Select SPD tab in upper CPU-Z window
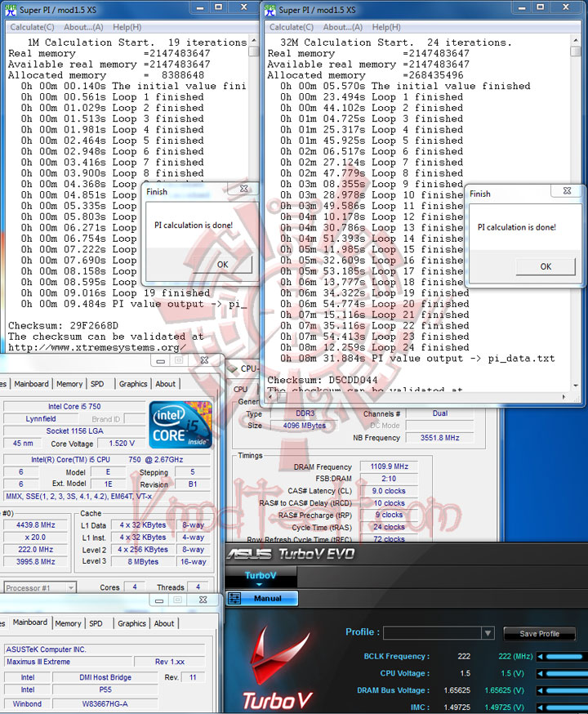This screenshot has height=714, width=588. pyautogui.click(x=97, y=384)
